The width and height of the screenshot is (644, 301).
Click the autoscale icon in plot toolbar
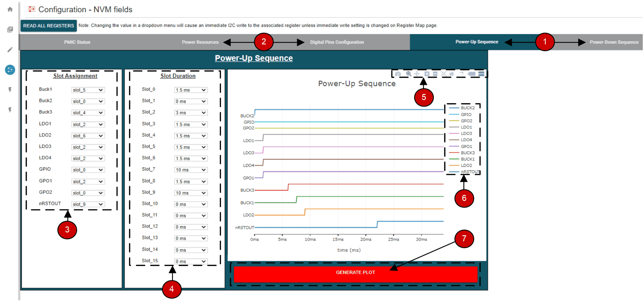tap(444, 74)
